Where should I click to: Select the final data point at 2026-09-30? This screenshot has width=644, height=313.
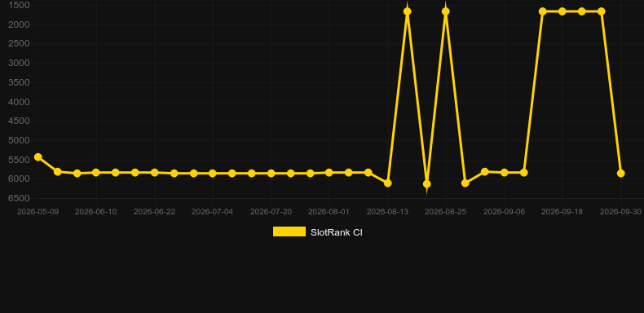pos(620,174)
